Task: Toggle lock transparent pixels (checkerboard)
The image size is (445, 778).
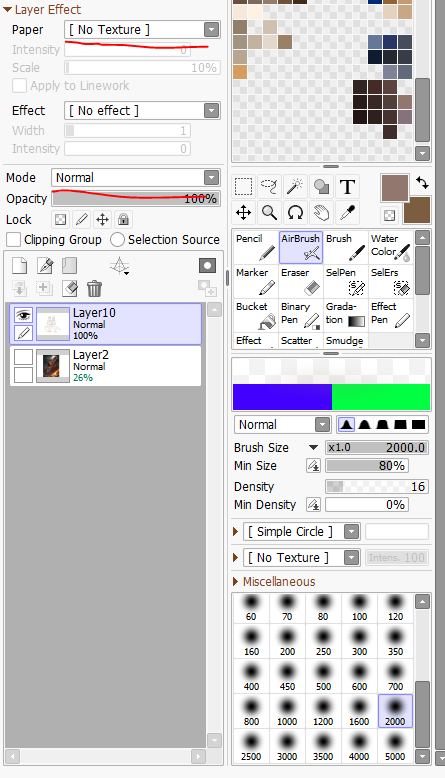Action: click(60, 219)
